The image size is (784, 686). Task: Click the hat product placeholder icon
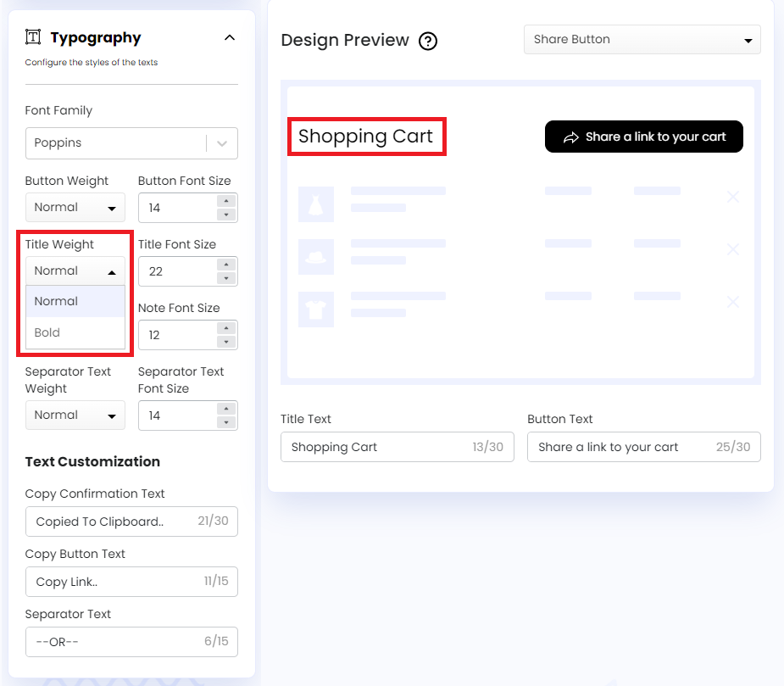(316, 256)
